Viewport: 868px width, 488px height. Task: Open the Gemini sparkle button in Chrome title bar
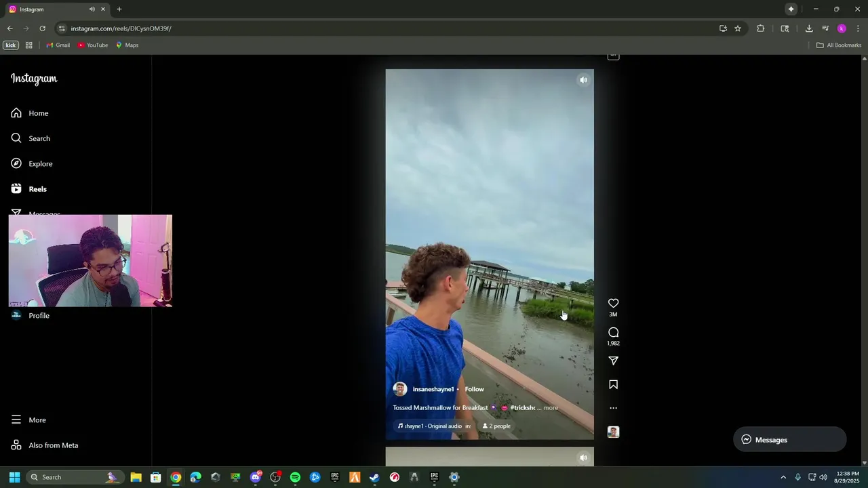point(791,9)
